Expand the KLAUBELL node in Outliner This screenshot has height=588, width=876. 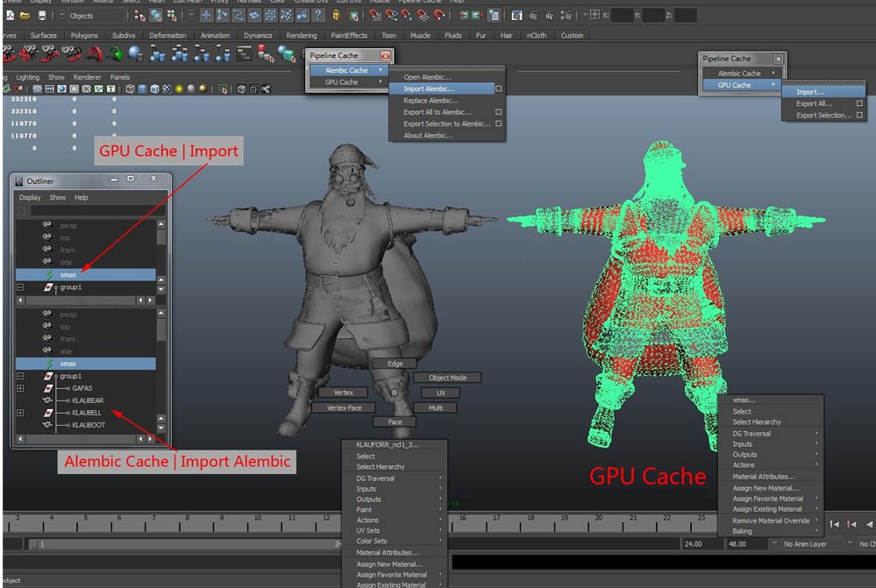coord(20,413)
